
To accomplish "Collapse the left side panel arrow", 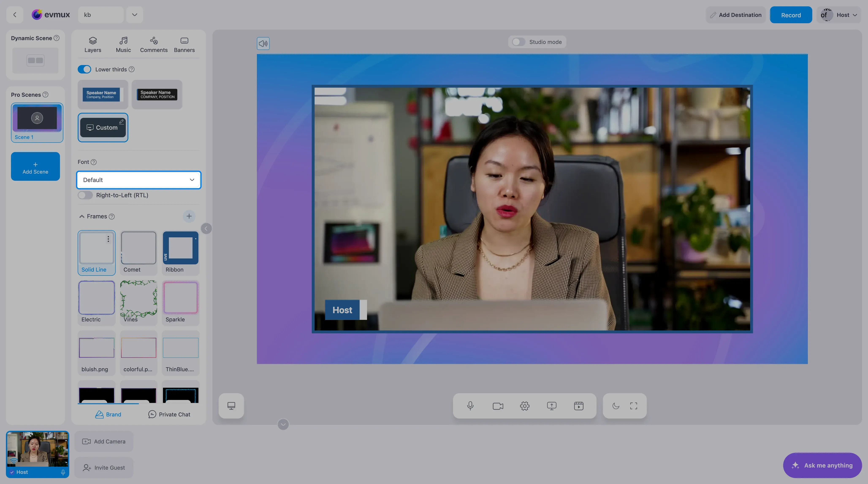I will coord(206,228).
